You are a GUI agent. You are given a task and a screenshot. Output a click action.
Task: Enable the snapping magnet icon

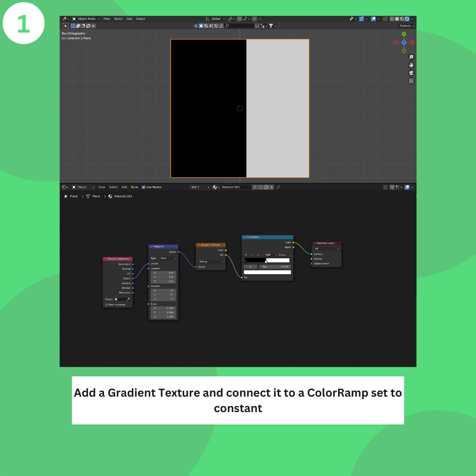tap(239, 19)
